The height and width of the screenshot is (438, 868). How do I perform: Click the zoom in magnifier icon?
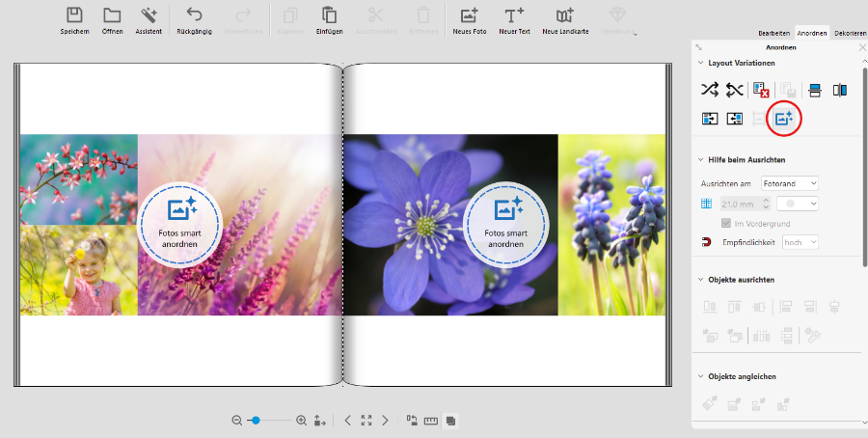[301, 421]
